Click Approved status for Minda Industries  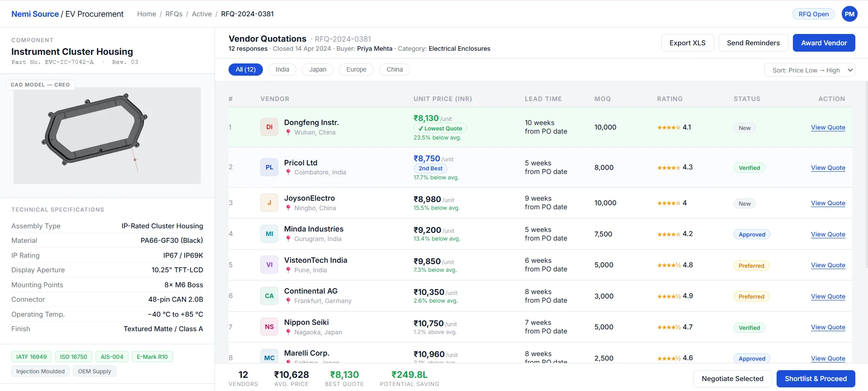752,234
